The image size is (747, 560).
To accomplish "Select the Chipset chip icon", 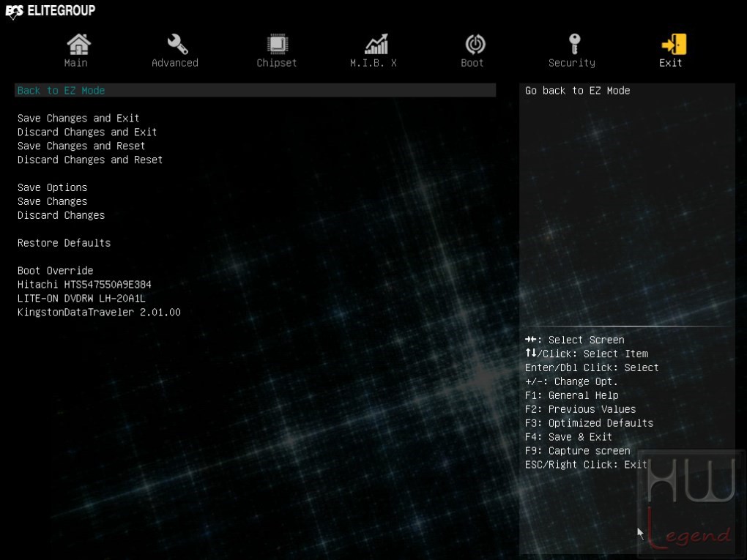I will (277, 44).
